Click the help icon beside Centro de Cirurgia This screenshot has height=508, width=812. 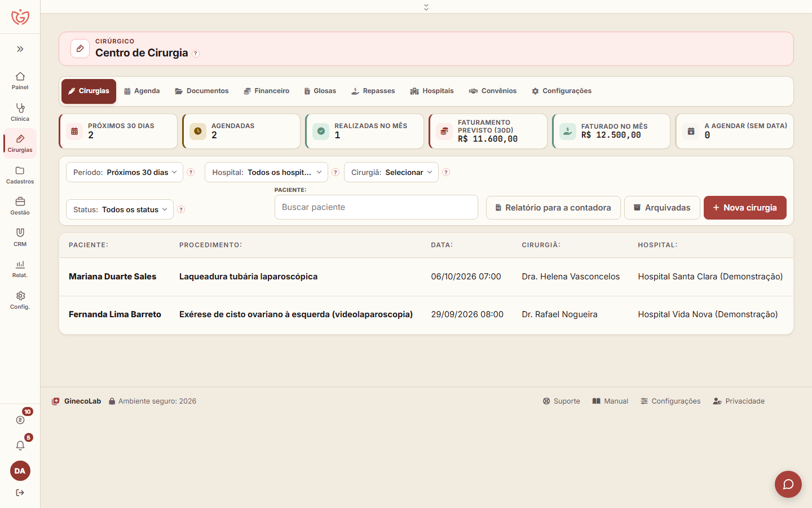tap(196, 54)
